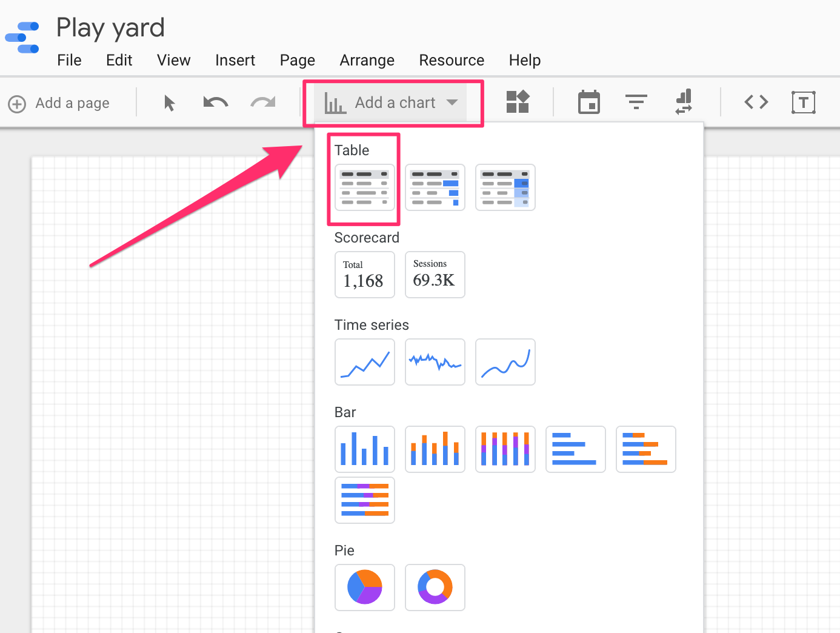Select the filter control icon
The height and width of the screenshot is (633, 840).
click(x=636, y=102)
